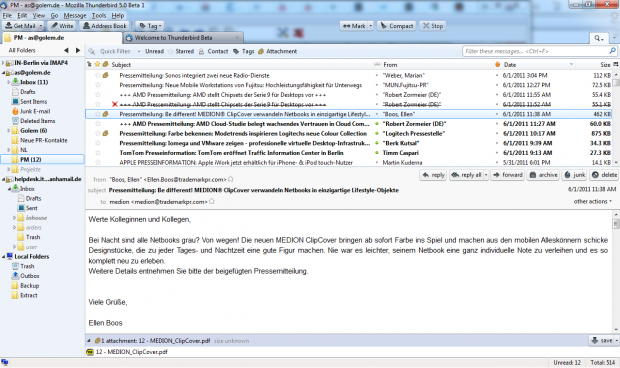Go to next folder view arrow

coord(78,50)
